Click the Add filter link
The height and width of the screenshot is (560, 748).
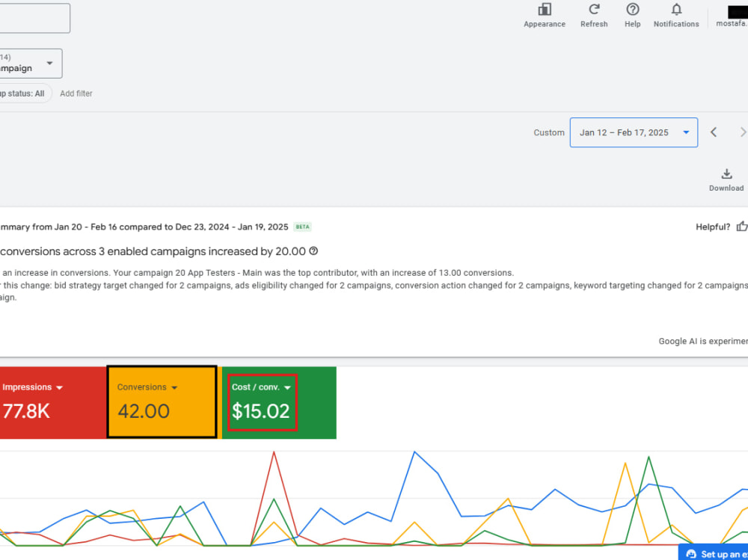tap(76, 93)
